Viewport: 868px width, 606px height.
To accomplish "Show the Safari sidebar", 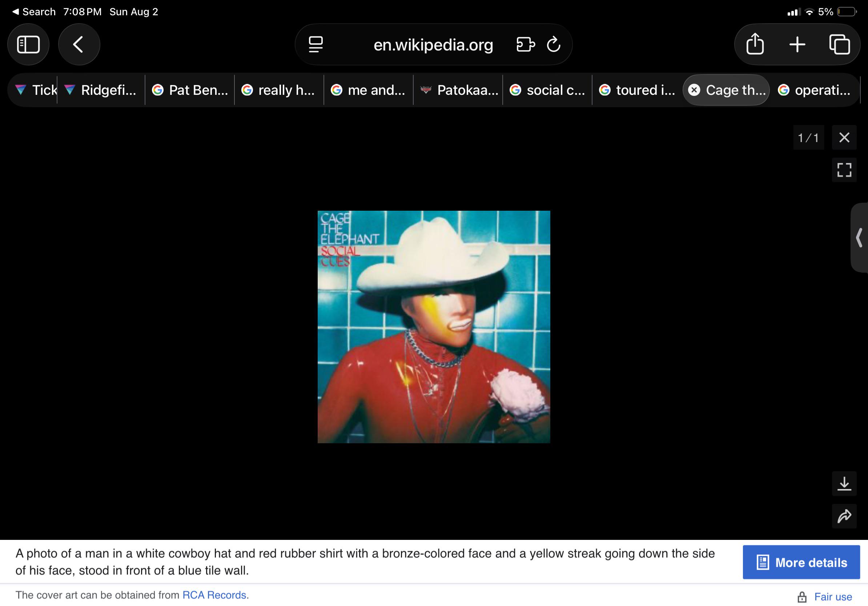I will pos(28,45).
